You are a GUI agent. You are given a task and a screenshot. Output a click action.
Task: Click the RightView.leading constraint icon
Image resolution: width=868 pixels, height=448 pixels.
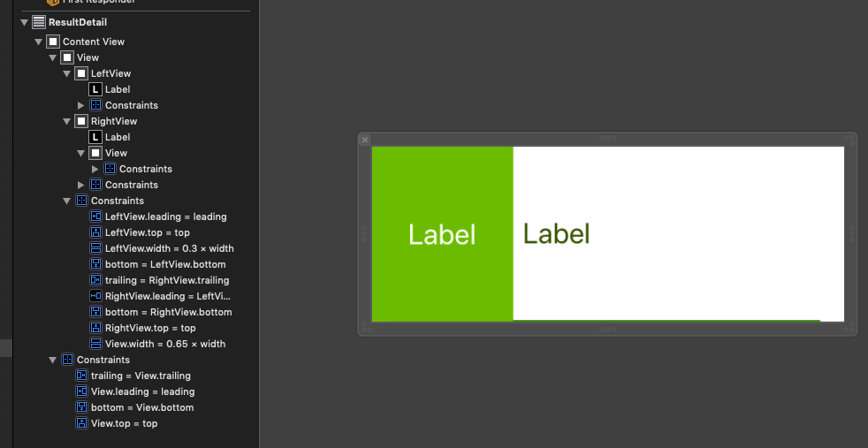[x=95, y=296]
